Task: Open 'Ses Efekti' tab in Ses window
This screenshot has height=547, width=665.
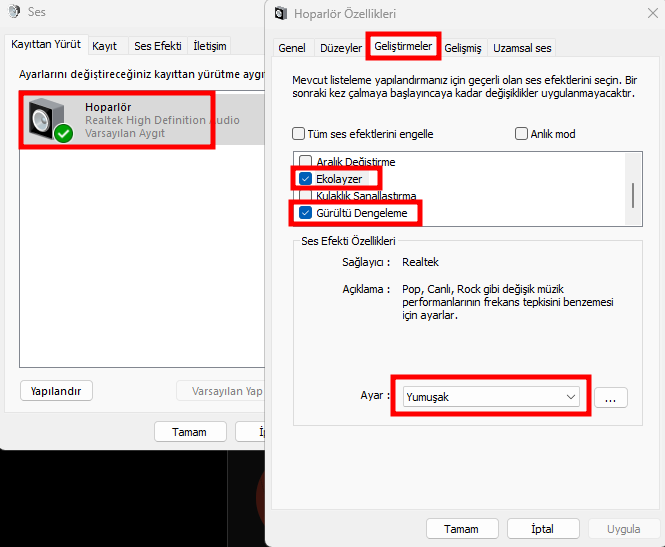Action: point(158,46)
